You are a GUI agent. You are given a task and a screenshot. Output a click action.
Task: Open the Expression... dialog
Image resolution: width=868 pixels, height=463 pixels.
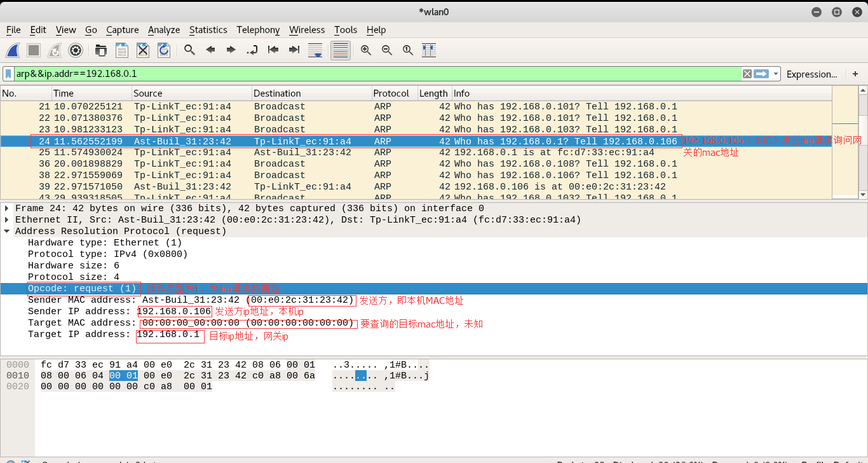(x=811, y=74)
